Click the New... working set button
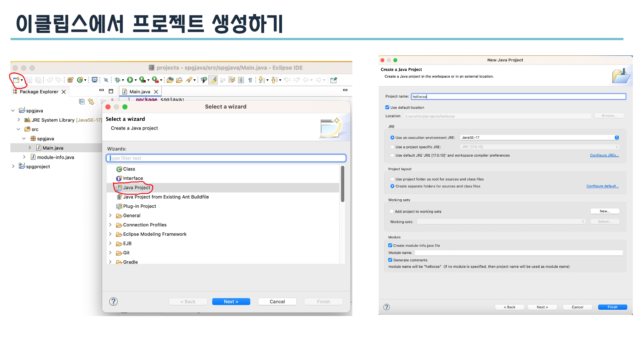 (x=605, y=211)
